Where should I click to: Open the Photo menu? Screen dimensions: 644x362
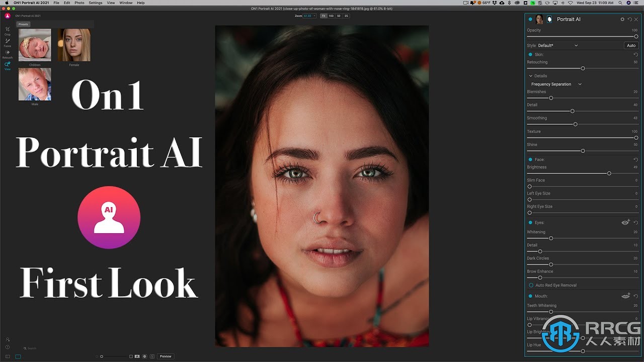click(x=79, y=3)
